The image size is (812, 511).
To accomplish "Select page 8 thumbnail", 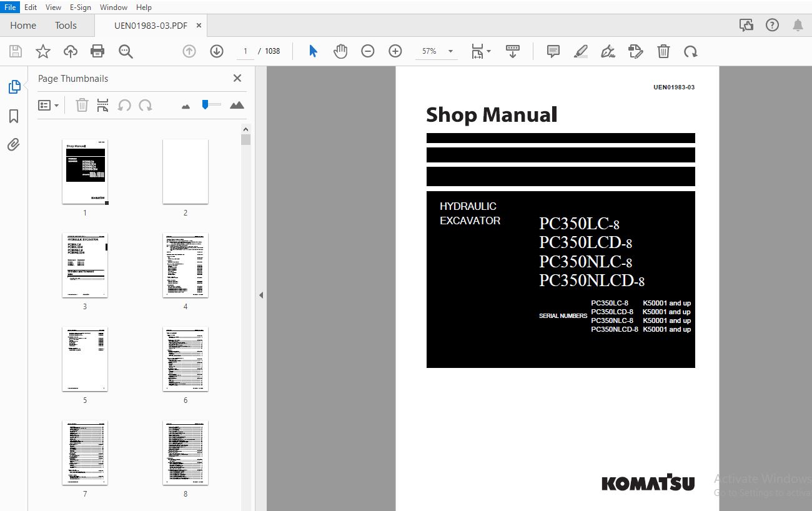I will (x=186, y=453).
